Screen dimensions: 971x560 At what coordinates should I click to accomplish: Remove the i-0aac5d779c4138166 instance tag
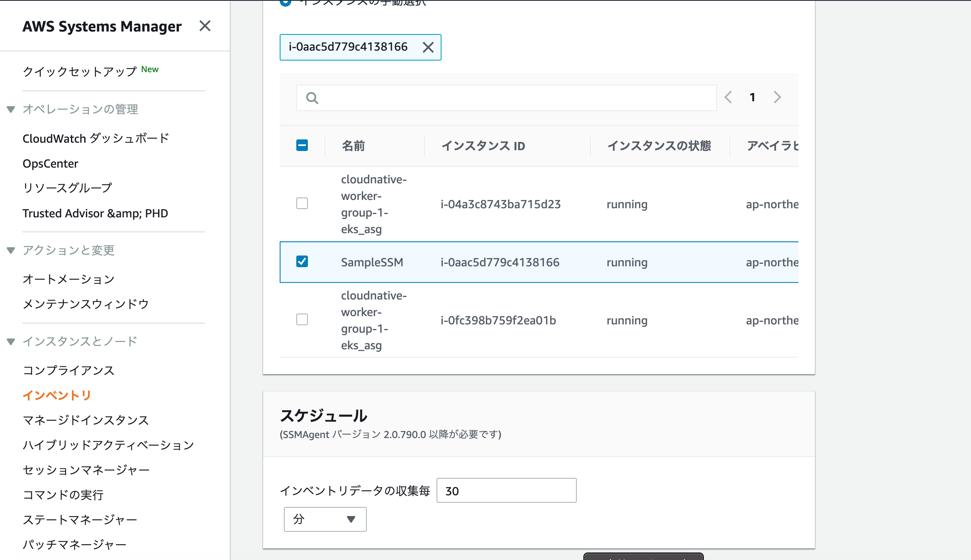[428, 47]
